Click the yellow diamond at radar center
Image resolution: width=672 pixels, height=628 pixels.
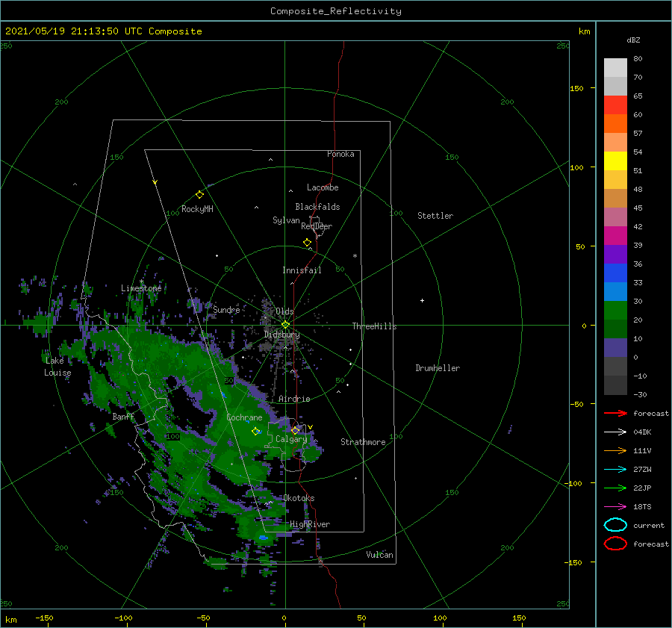[285, 325]
